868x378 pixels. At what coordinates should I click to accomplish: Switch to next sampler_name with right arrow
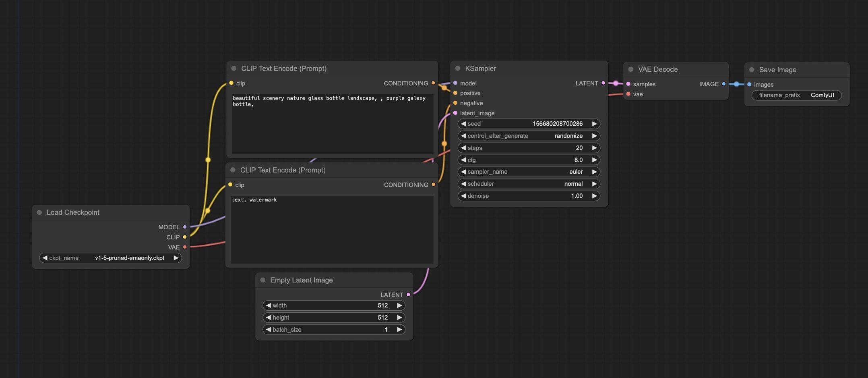[x=594, y=172]
